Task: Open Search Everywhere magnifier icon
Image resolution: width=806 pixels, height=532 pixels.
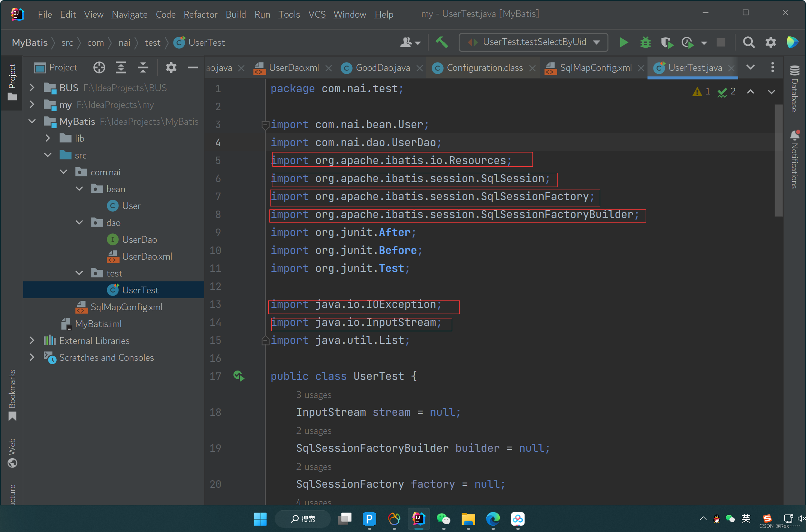Action: pos(749,42)
